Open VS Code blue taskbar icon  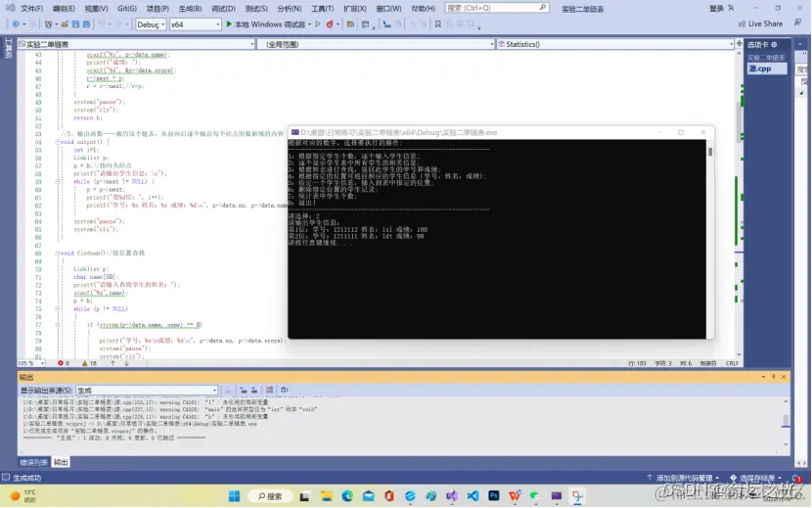pyautogui.click(x=473, y=496)
